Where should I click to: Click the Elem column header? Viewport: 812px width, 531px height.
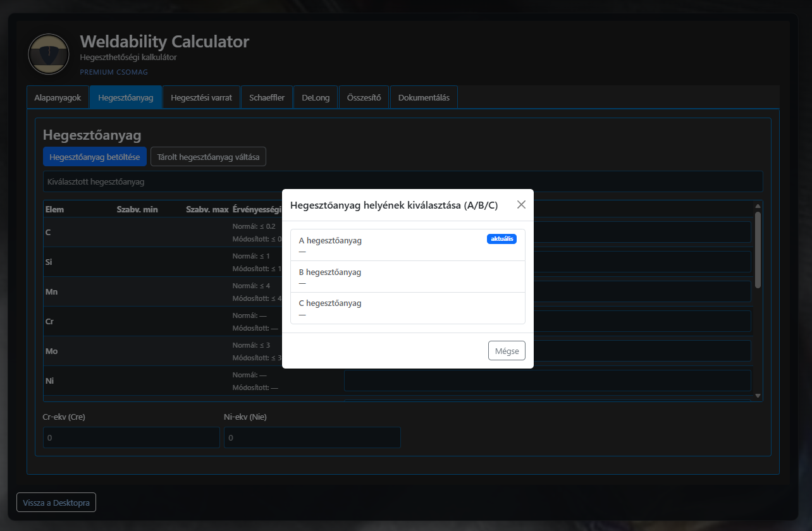[54, 209]
